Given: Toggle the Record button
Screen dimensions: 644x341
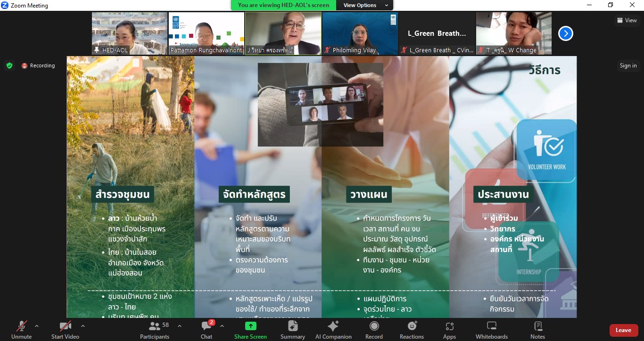Looking at the screenshot, I should (x=374, y=329).
